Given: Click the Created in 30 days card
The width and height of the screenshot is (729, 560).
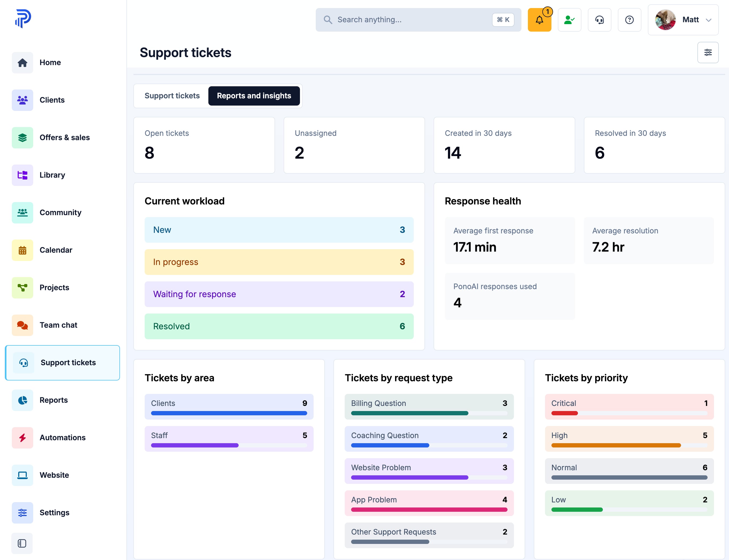Looking at the screenshot, I should tap(504, 145).
